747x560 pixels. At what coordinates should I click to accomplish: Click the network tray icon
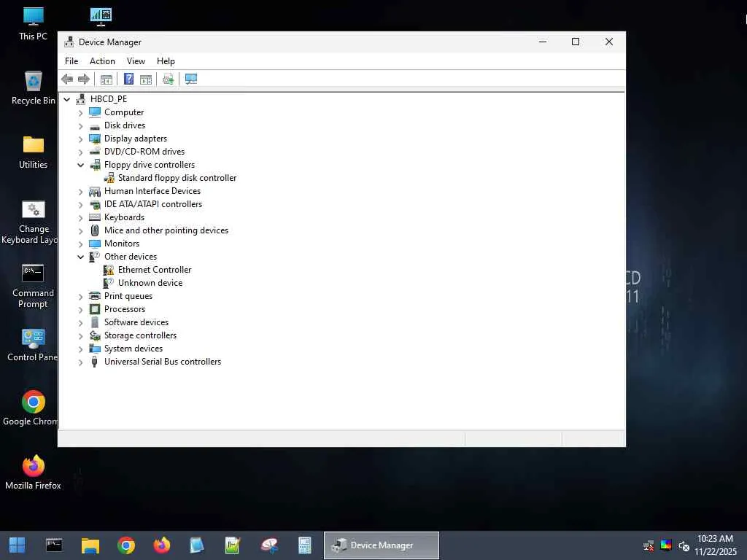coord(649,545)
